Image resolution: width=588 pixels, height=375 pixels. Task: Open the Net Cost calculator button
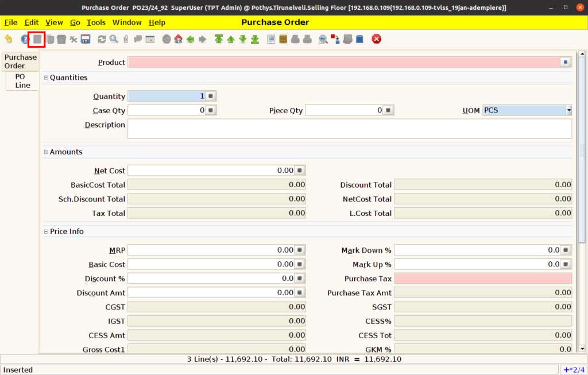[x=300, y=171]
